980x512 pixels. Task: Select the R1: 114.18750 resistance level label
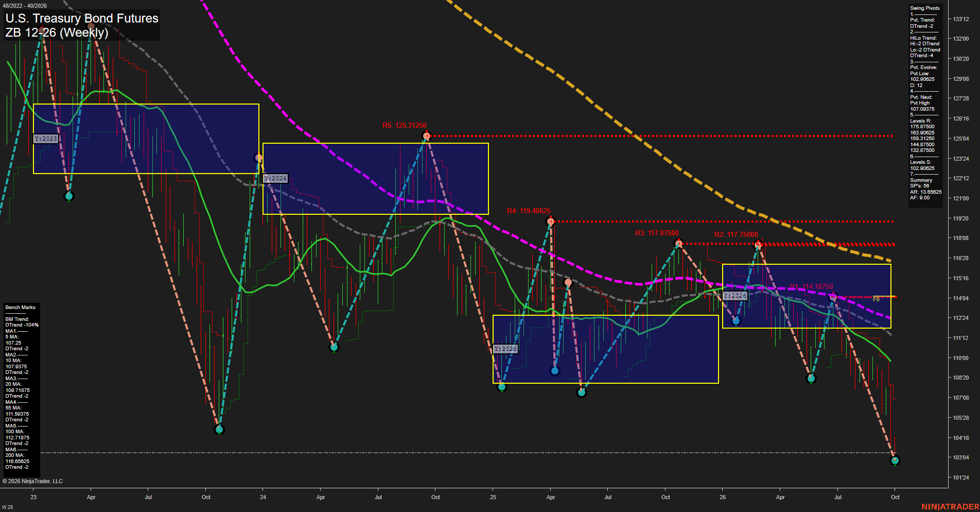tap(811, 287)
